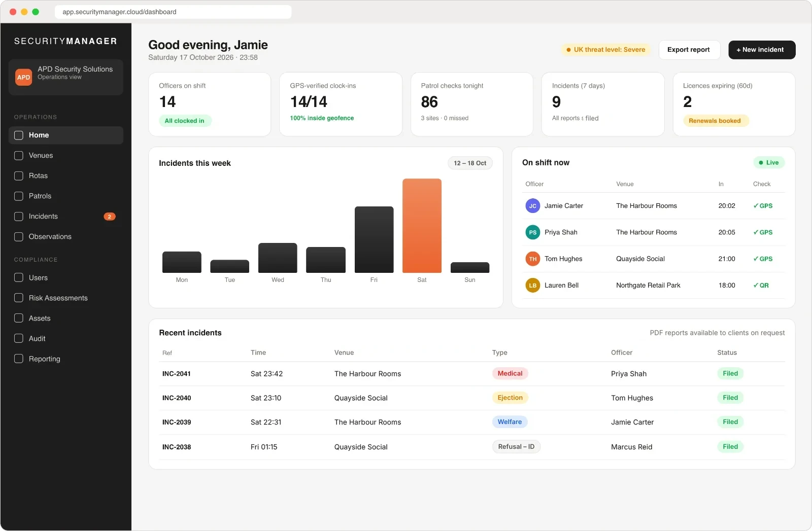812x531 pixels.
Task: Click the Filed status for INC-2038
Action: [730, 447]
